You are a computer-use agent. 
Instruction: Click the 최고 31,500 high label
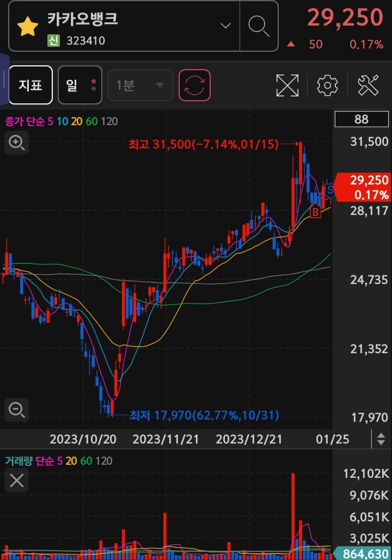point(203,144)
